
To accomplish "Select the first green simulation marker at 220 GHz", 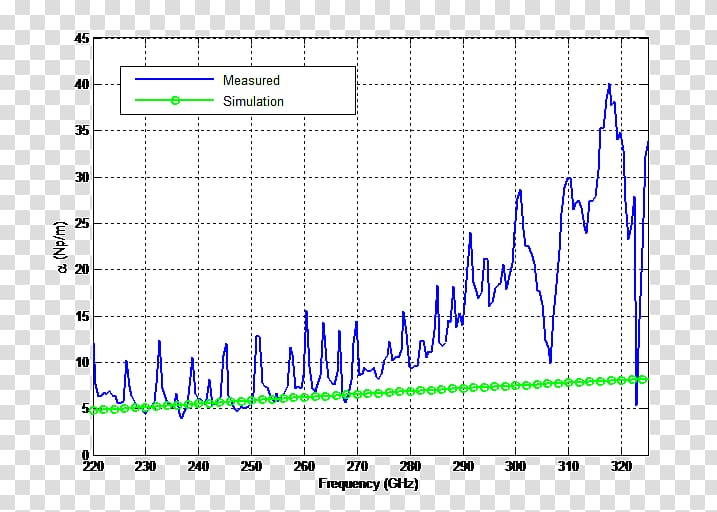I will tap(93, 410).
